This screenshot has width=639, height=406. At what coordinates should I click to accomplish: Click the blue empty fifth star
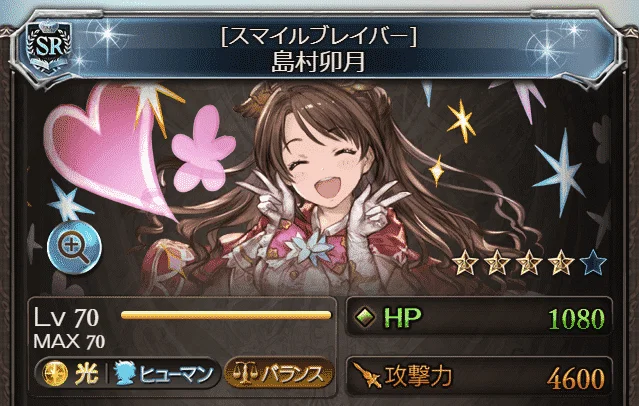(593, 262)
